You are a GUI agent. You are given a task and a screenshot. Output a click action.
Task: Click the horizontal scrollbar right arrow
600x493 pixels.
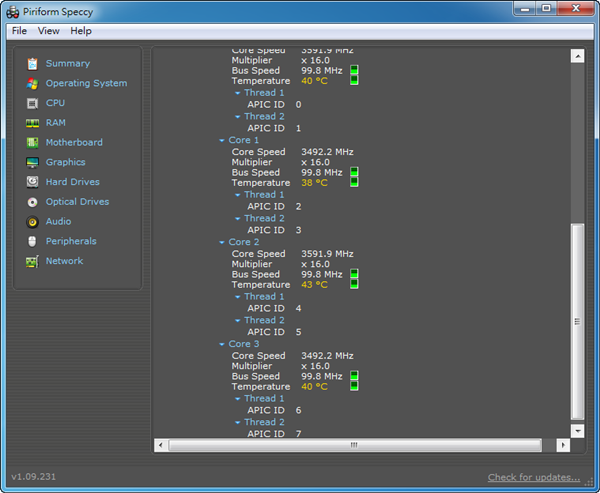tap(563, 445)
